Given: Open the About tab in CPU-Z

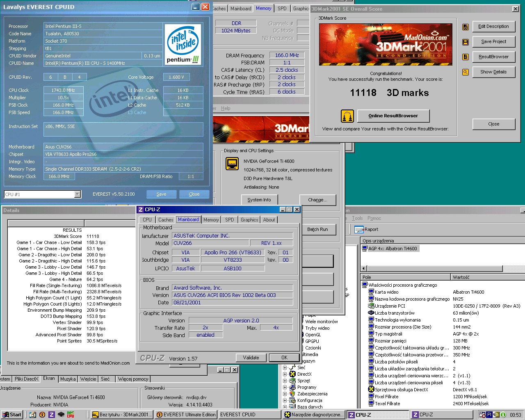Looking at the screenshot, I should click(x=269, y=220).
